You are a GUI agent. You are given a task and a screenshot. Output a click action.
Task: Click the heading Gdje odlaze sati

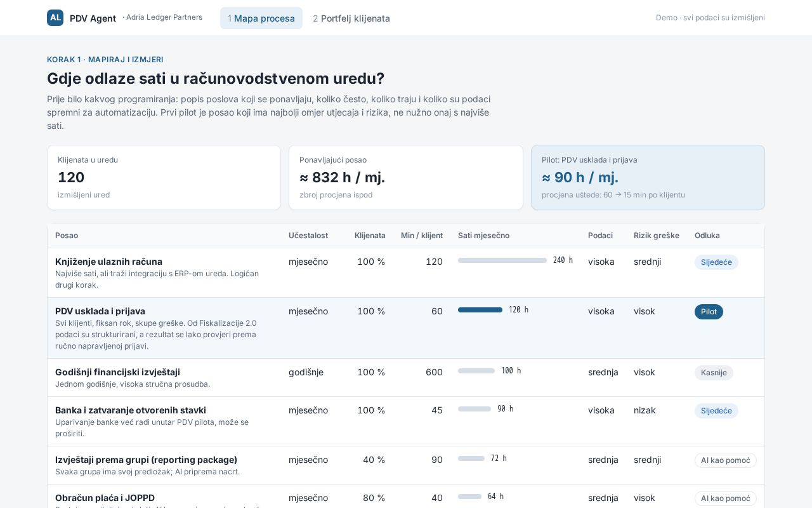[x=216, y=79]
